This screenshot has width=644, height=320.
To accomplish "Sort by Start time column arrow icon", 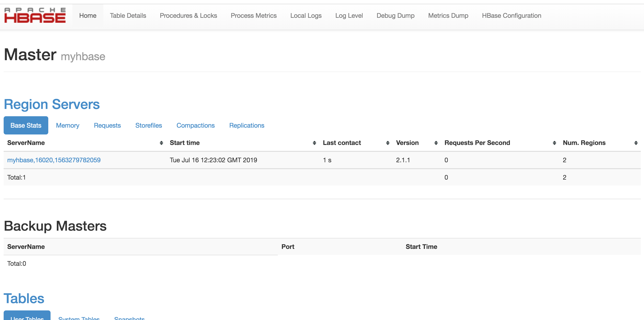I will [x=314, y=143].
